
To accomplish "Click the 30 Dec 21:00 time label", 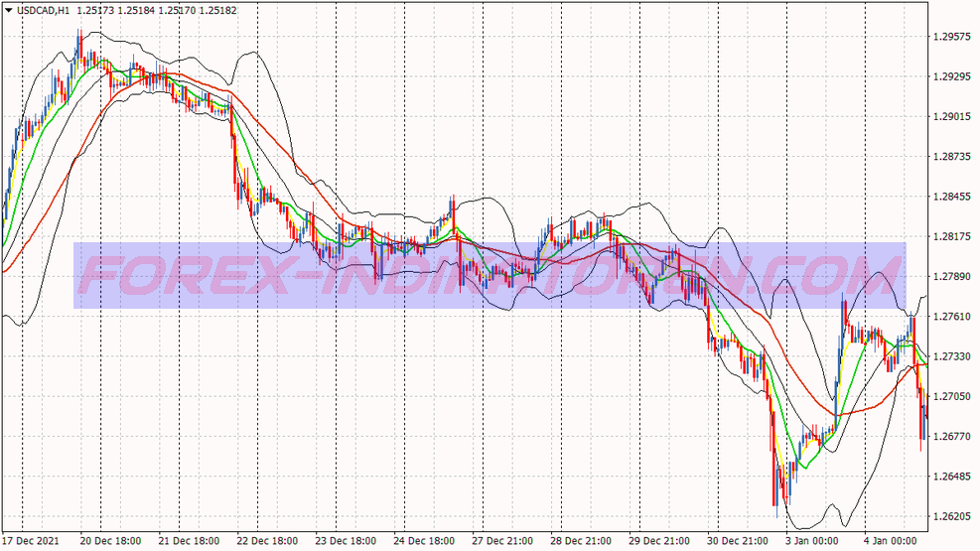I will (738, 540).
